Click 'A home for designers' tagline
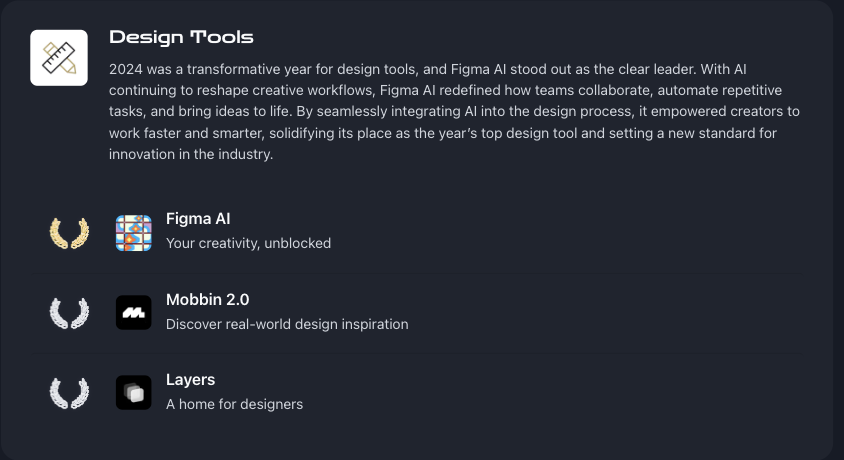The width and height of the screenshot is (844, 460). (234, 405)
